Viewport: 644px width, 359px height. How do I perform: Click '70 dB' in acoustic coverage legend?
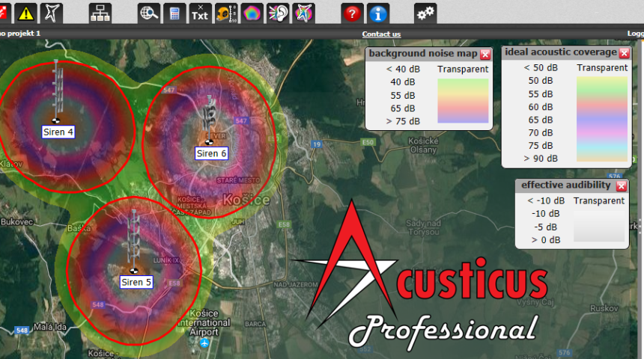point(541,132)
